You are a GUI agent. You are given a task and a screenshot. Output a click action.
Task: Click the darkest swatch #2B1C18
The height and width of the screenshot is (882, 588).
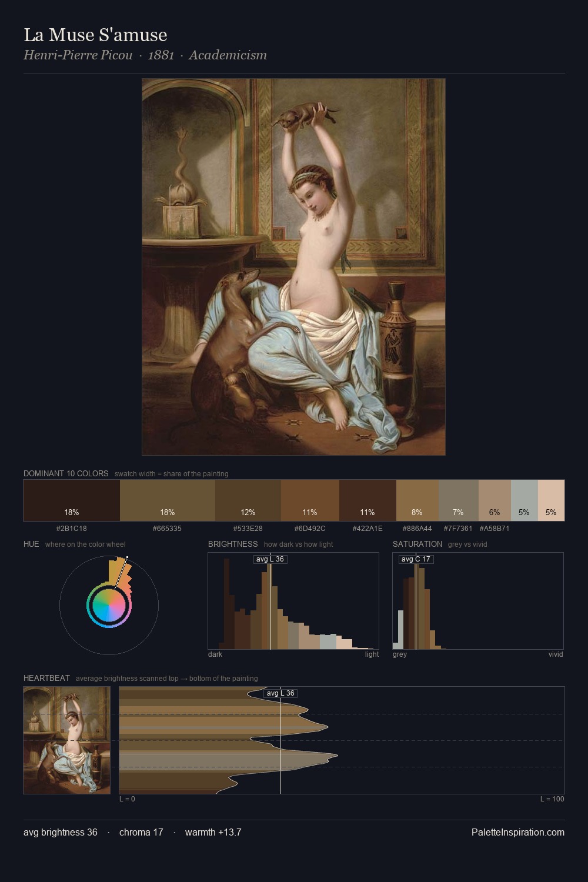click(72, 500)
